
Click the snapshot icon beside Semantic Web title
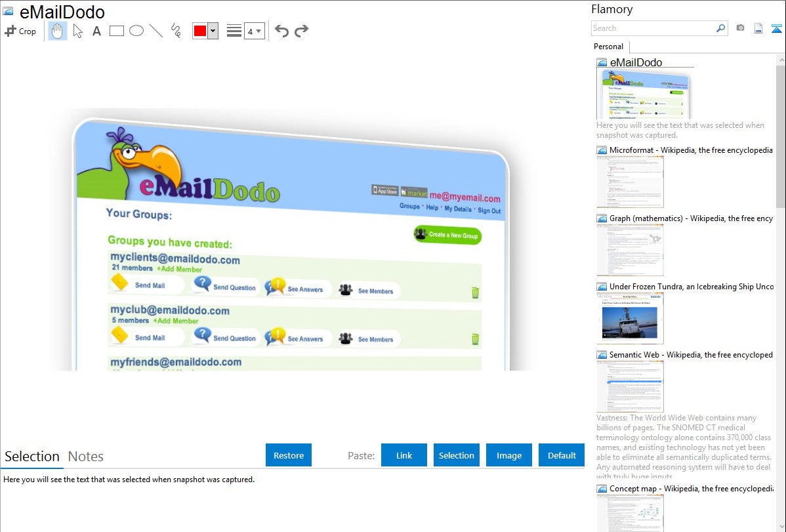(602, 354)
